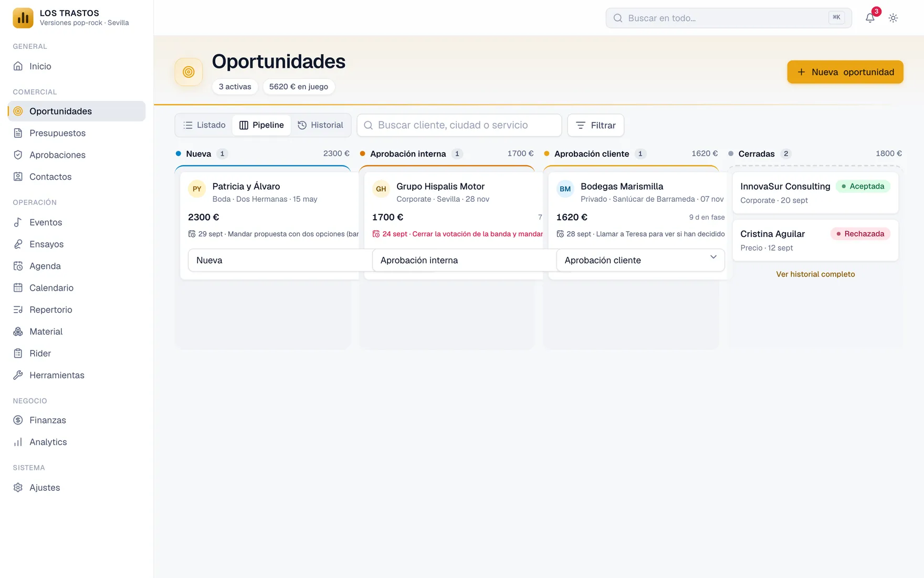Image resolution: width=924 pixels, height=578 pixels.
Task: Open the Nueva stage dropdown on Patricia's card
Action: pos(273,260)
